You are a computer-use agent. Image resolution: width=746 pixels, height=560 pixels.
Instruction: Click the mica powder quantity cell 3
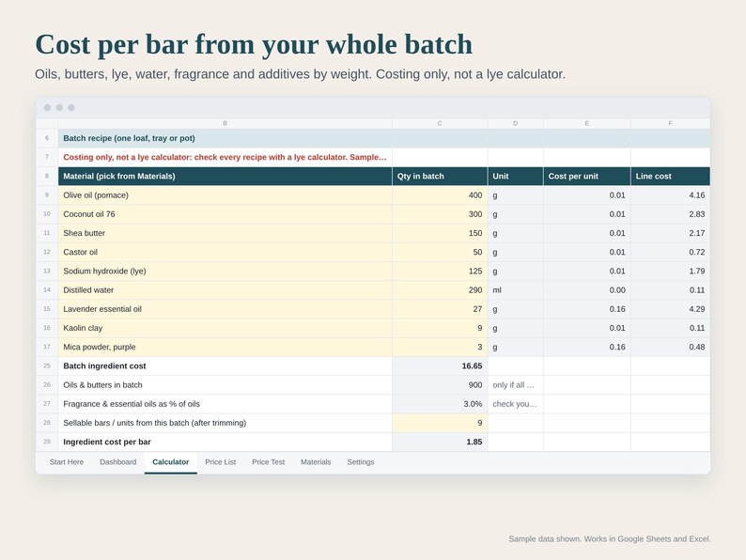(x=440, y=347)
